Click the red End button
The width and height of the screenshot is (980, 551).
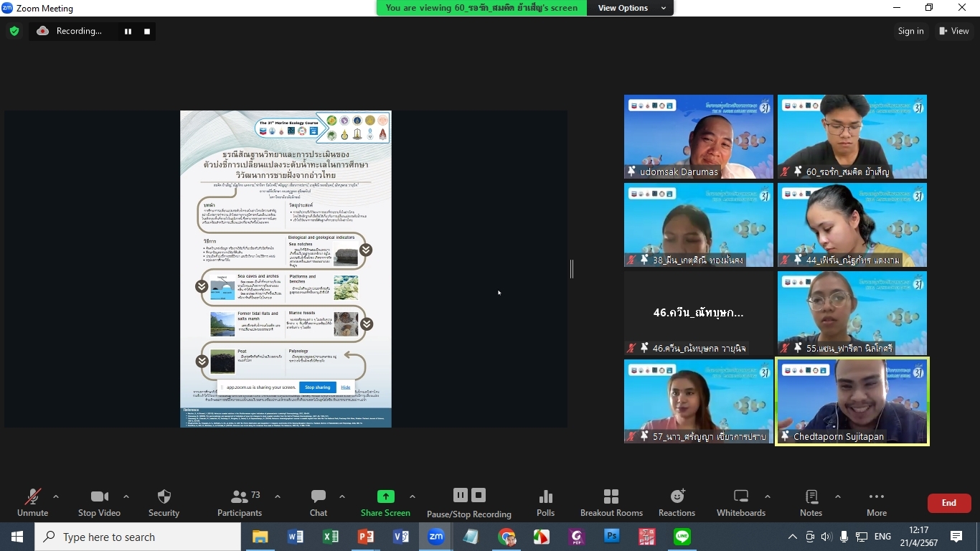click(x=948, y=503)
